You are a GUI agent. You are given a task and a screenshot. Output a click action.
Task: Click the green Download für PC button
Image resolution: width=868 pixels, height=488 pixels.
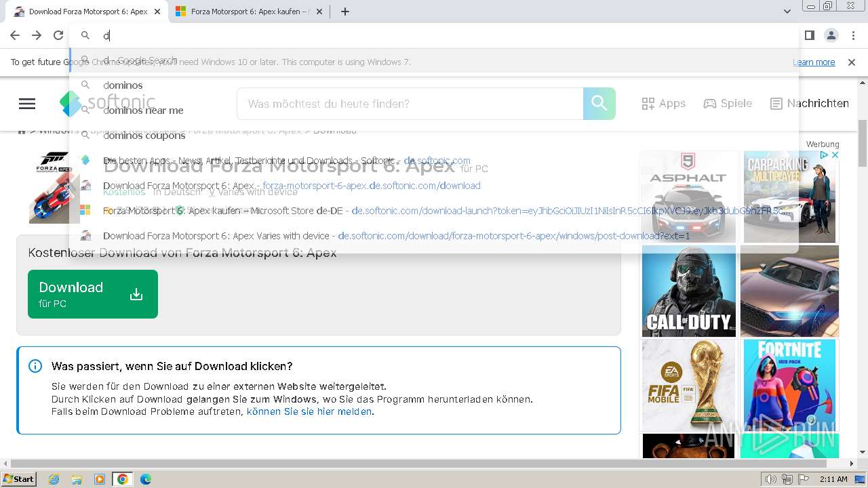93,294
